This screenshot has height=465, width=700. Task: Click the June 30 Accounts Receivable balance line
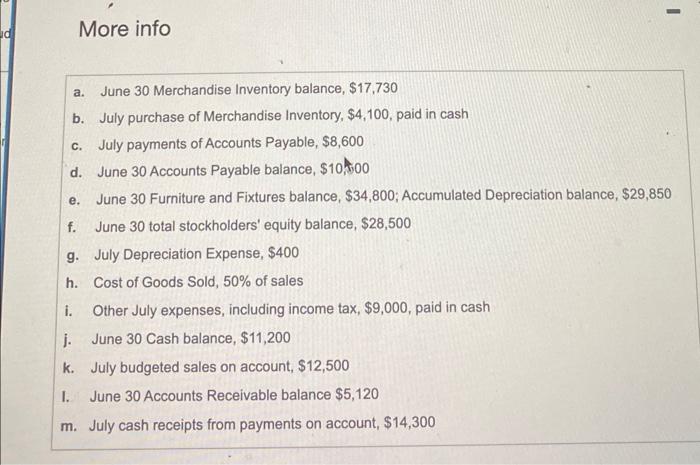(x=234, y=394)
